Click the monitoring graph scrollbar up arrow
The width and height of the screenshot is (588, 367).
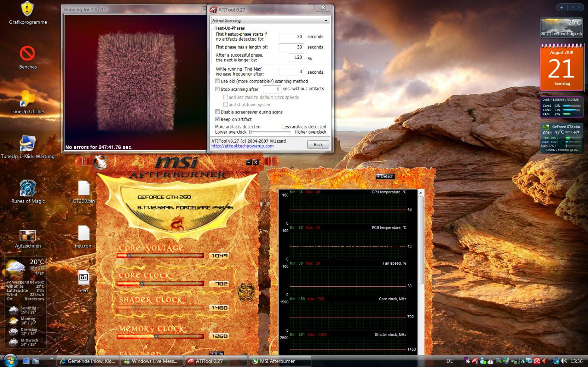coord(421,193)
